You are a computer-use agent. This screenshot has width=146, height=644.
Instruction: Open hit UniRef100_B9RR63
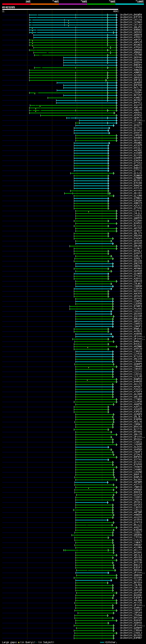[x=131, y=30]
